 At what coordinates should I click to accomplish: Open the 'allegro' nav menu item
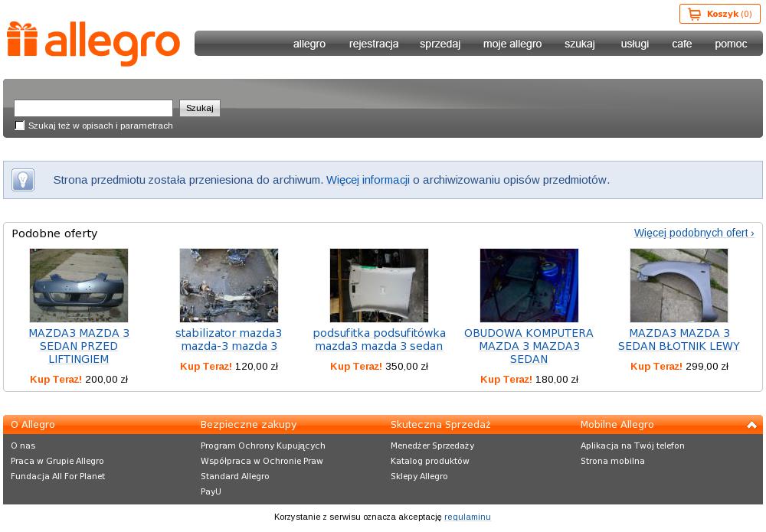pyautogui.click(x=309, y=44)
